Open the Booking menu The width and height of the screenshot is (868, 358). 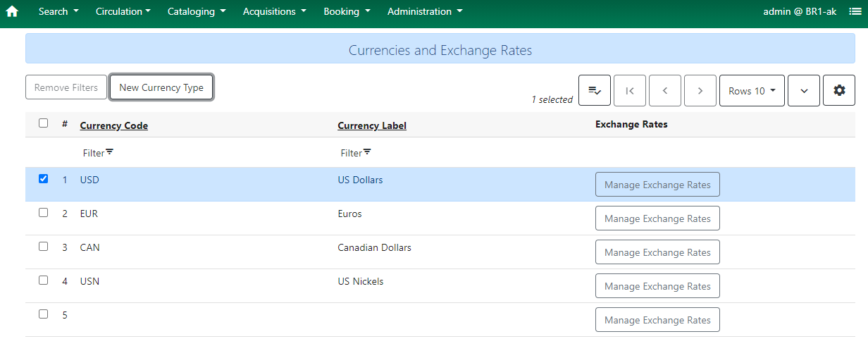(x=347, y=11)
